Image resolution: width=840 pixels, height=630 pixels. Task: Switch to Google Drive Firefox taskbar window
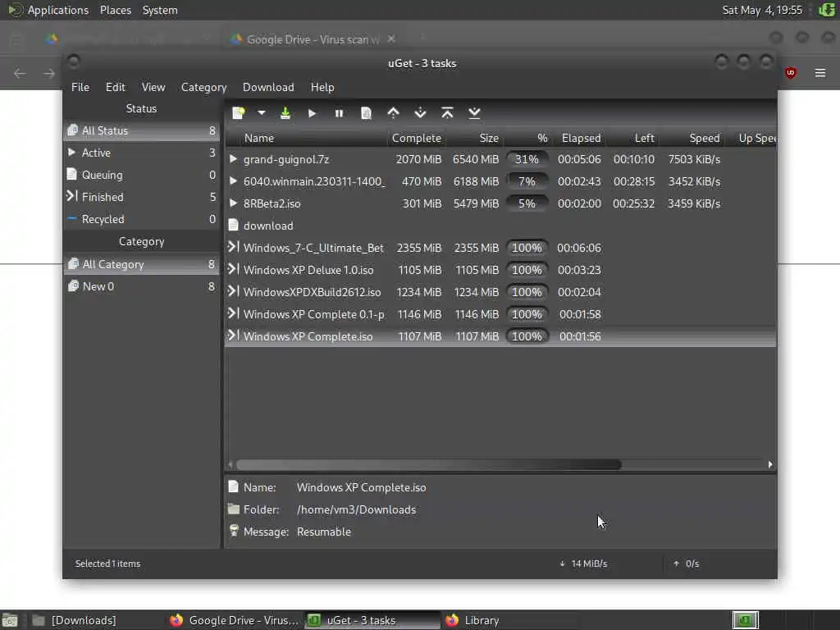(234, 620)
